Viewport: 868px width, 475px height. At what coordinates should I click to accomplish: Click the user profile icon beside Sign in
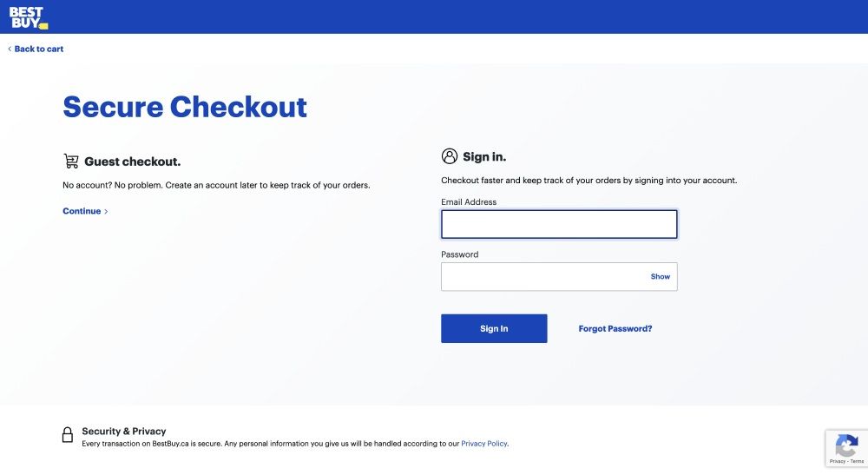pos(450,156)
